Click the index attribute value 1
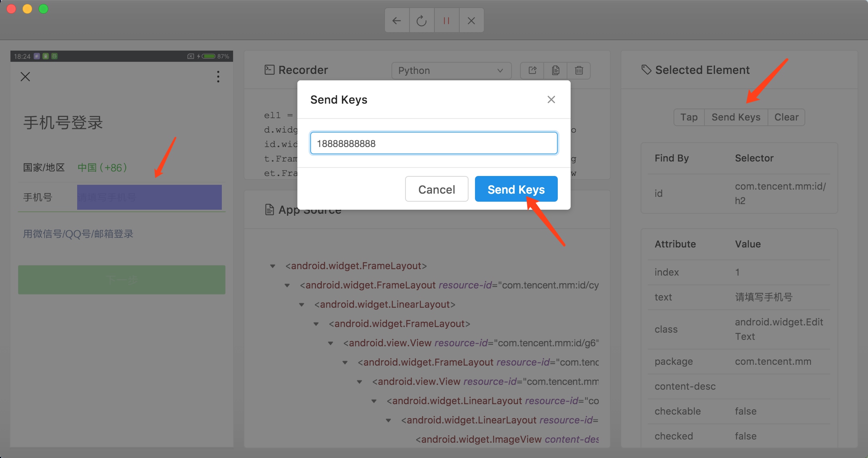Viewport: 868px width, 458px height. (737, 272)
